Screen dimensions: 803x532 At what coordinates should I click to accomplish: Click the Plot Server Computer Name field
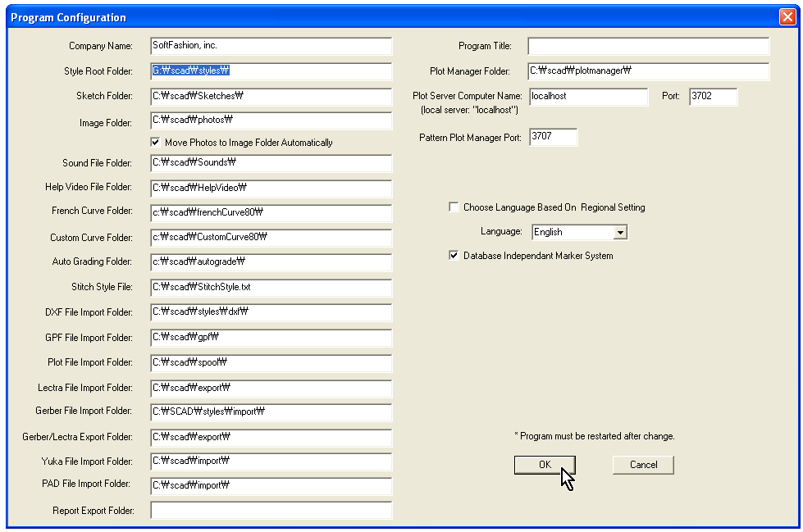[589, 96]
